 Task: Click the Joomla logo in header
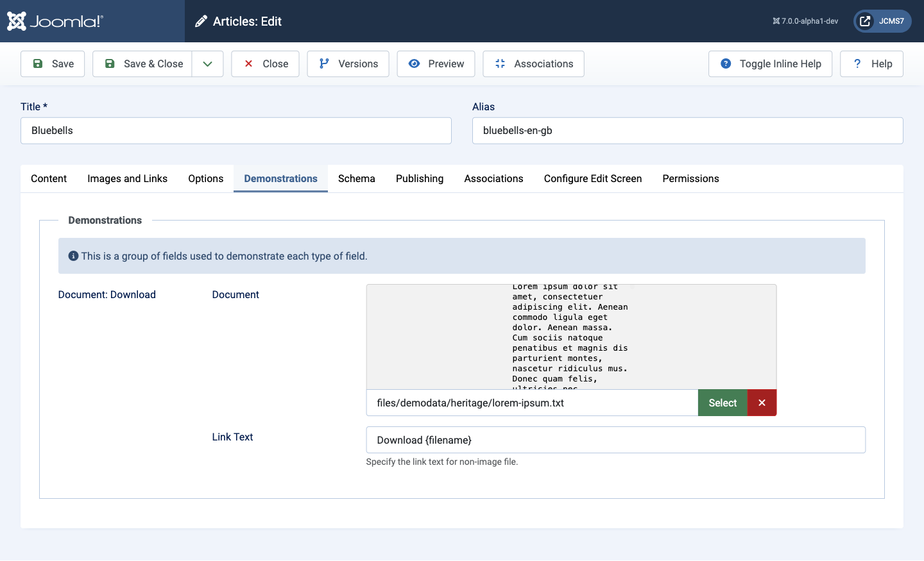(55, 21)
